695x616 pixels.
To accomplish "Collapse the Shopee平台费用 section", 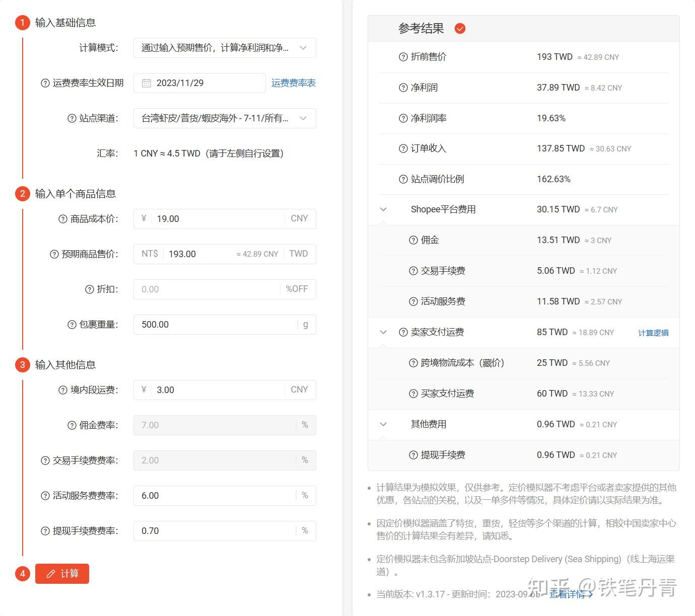I will [x=383, y=209].
